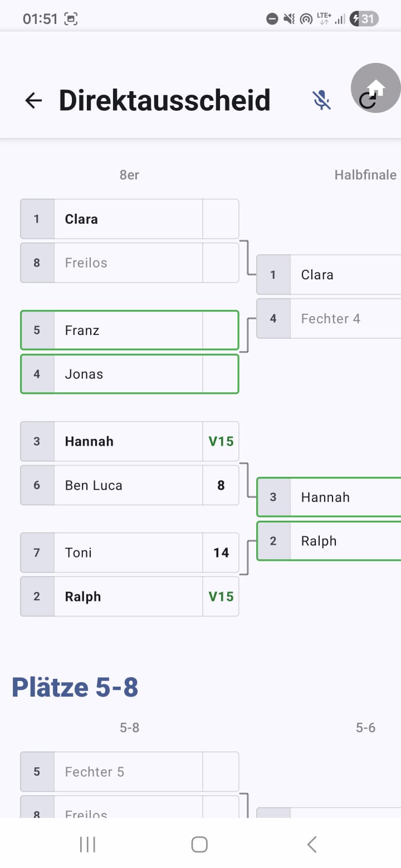Image resolution: width=401 pixels, height=868 pixels.
Task: Select the 8er round header
Action: (129, 175)
